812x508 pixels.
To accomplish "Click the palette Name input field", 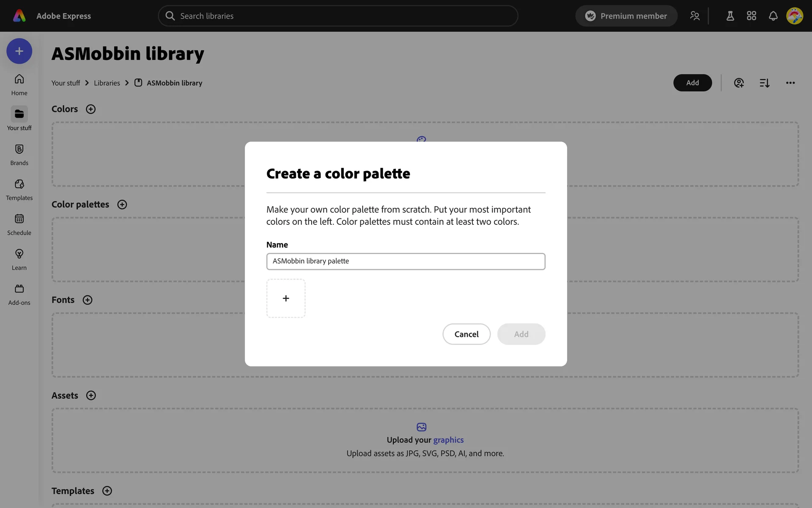I will pos(405,261).
